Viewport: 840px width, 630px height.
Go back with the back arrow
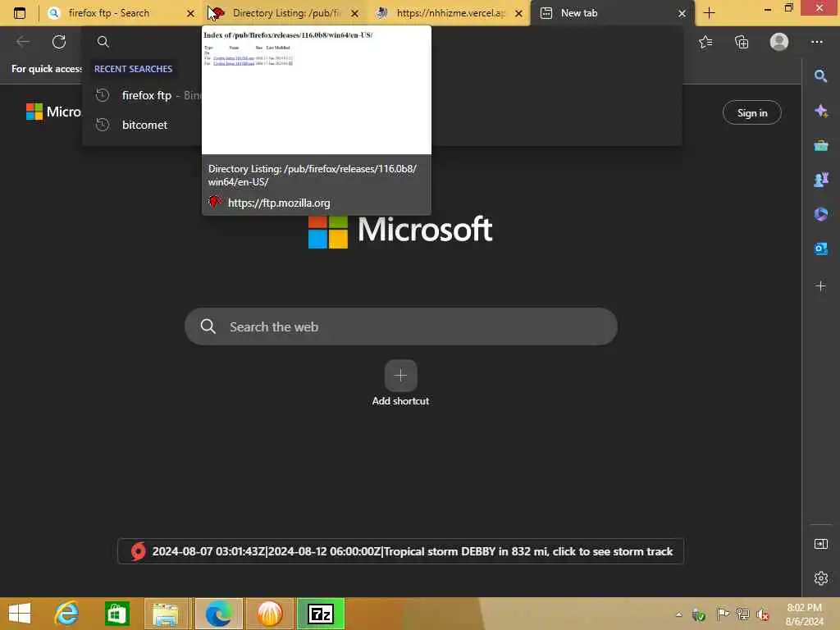pyautogui.click(x=23, y=41)
